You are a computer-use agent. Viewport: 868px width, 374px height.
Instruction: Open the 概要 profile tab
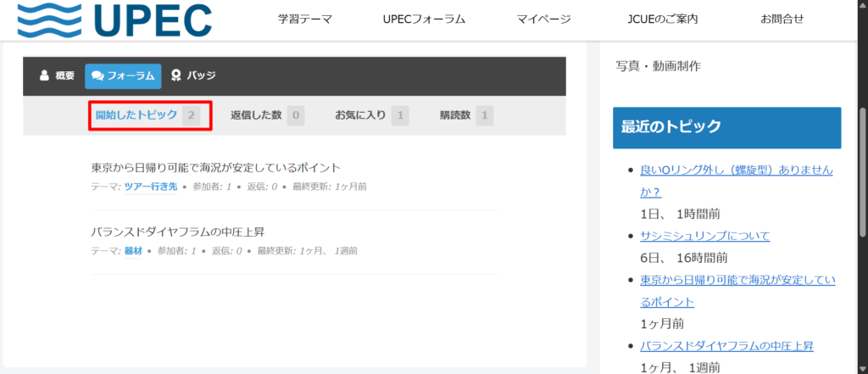57,75
